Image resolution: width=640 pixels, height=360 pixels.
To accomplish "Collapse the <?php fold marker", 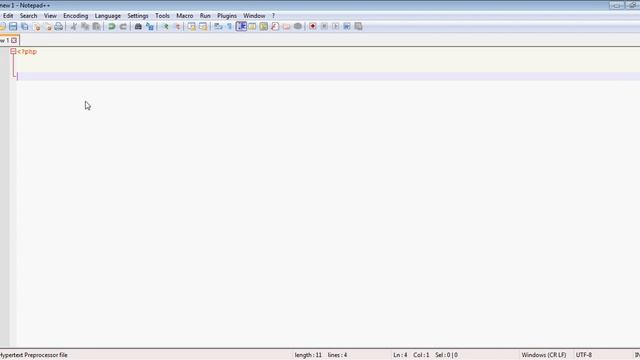I will tap(13, 51).
